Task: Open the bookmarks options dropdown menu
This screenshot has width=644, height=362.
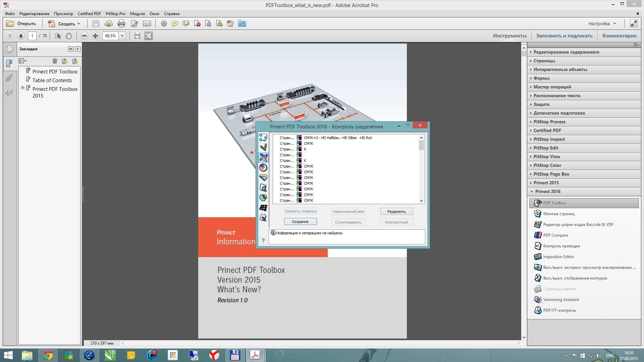Action: 22,61
